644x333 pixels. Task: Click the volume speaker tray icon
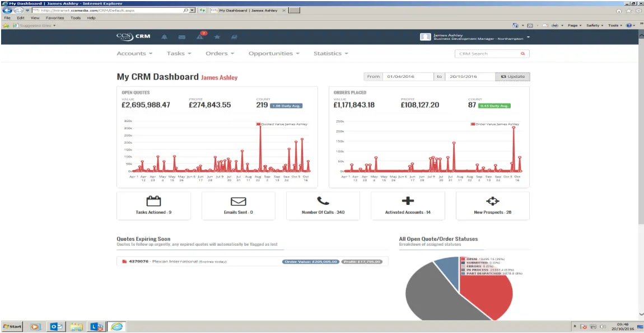(603, 327)
